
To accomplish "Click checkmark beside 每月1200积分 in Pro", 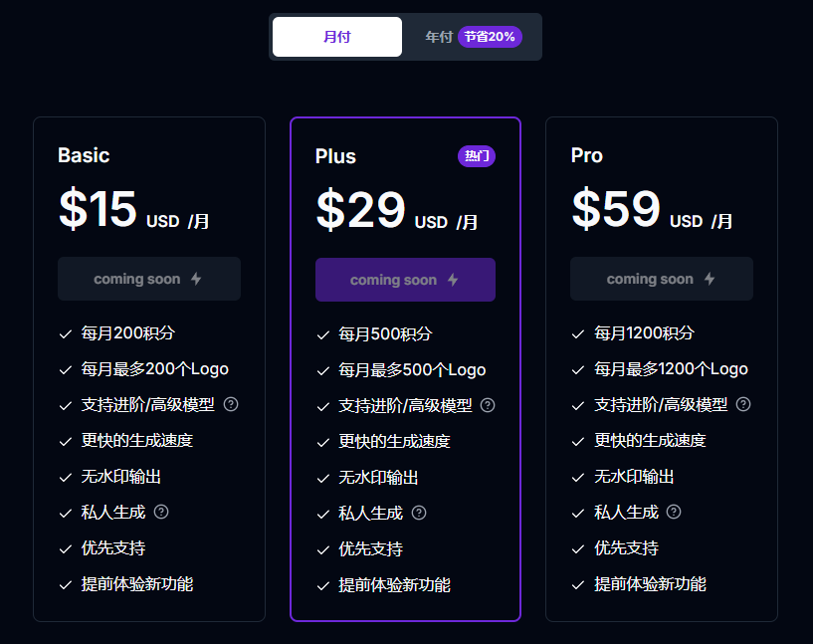I will point(578,333).
